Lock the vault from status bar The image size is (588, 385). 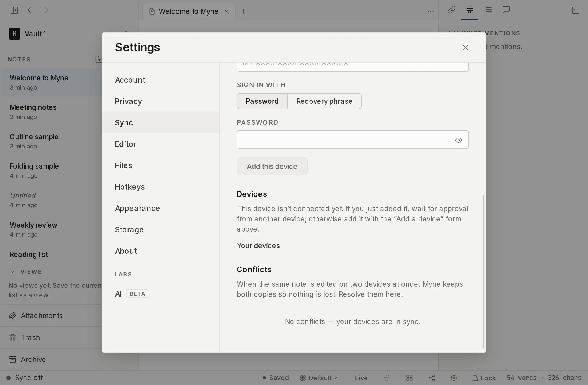(x=484, y=378)
